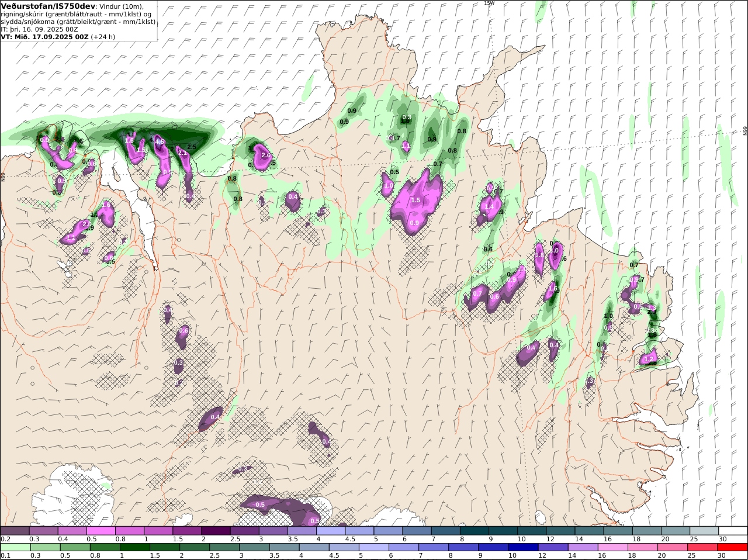Click the sleet/snow legend swatch for 12–14
The height and width of the screenshot is (560, 748).
[560, 531]
